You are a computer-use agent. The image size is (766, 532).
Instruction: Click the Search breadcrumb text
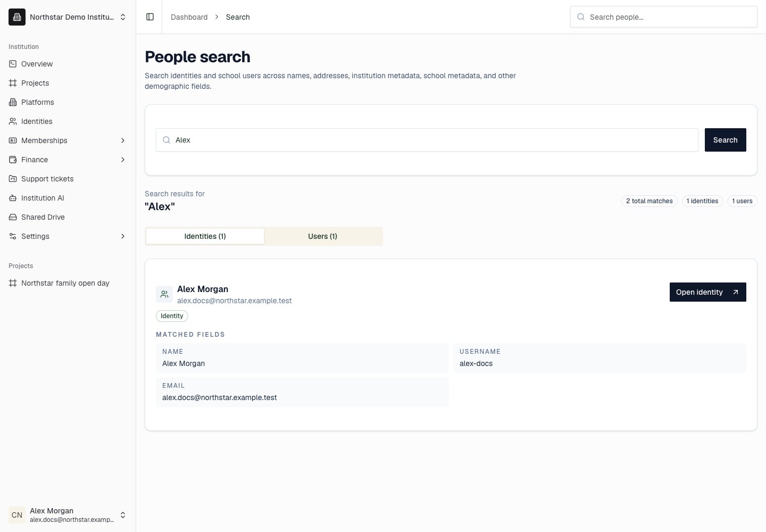[238, 17]
